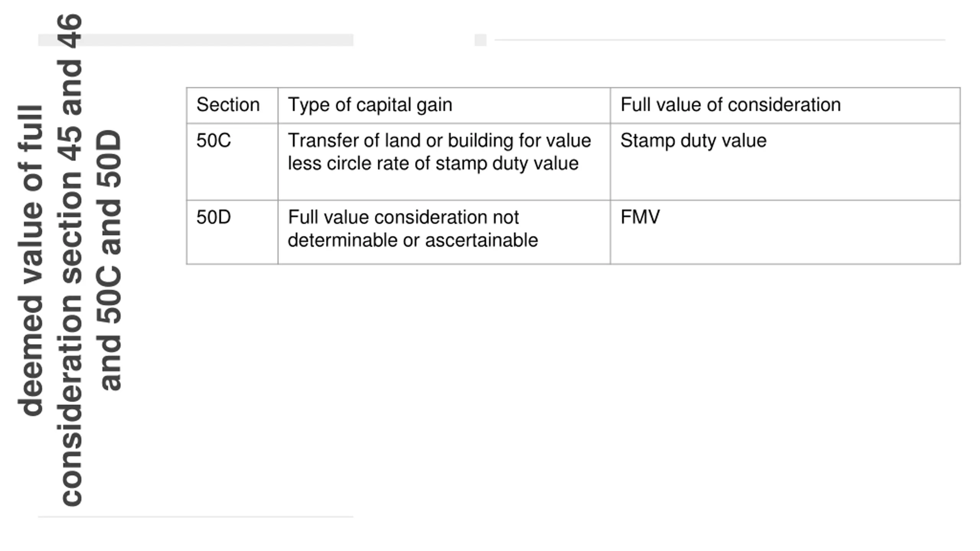Click the small gray square at top
Viewport: 980px width, 551px height.
480,40
